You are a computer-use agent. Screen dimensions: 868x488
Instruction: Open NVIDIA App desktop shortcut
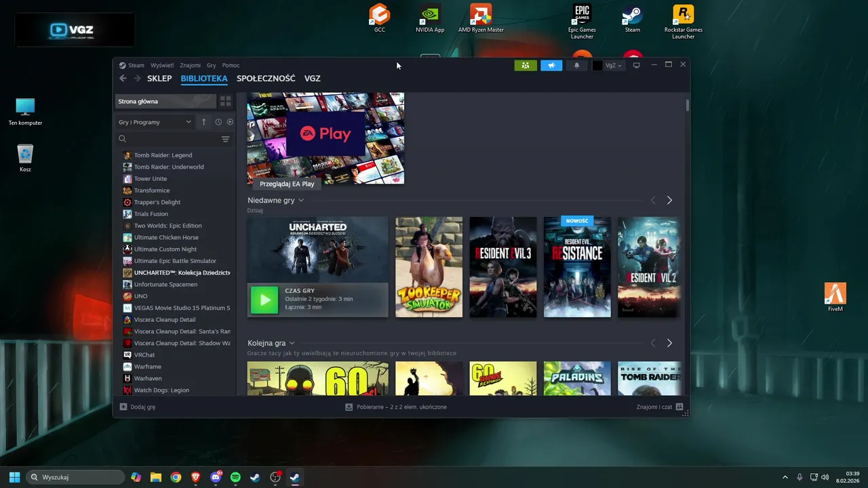[430, 18]
